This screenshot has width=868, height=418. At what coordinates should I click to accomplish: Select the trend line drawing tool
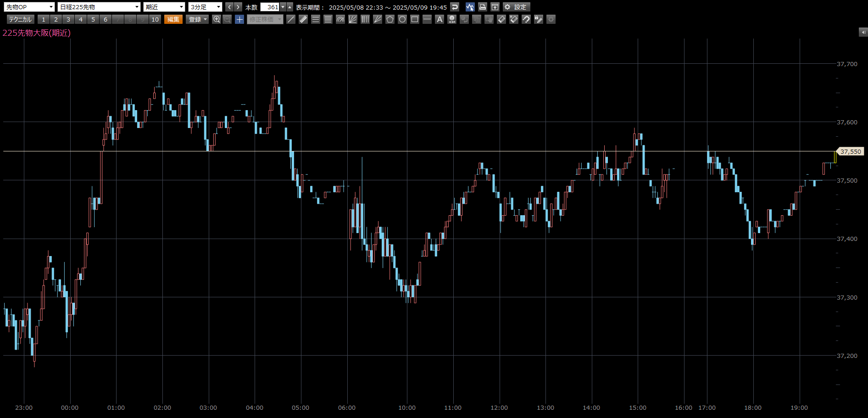(291, 19)
